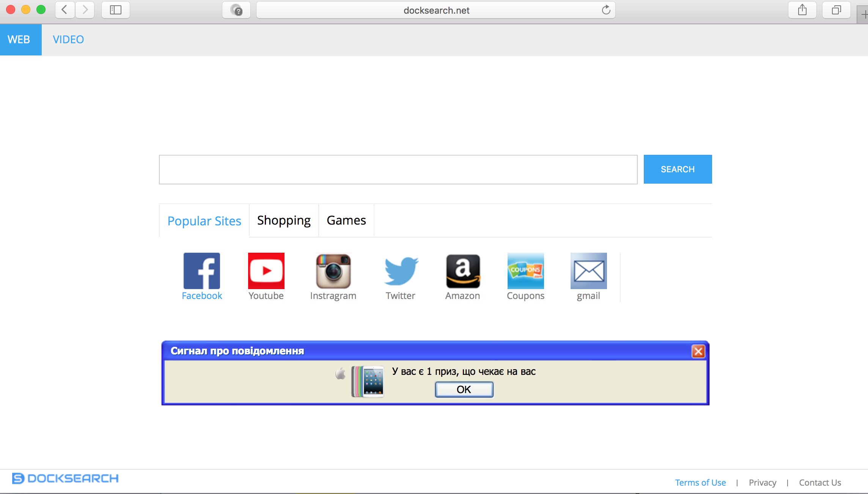Viewport: 868px width, 494px height.
Task: Click Safari's share icon
Action: coord(802,10)
